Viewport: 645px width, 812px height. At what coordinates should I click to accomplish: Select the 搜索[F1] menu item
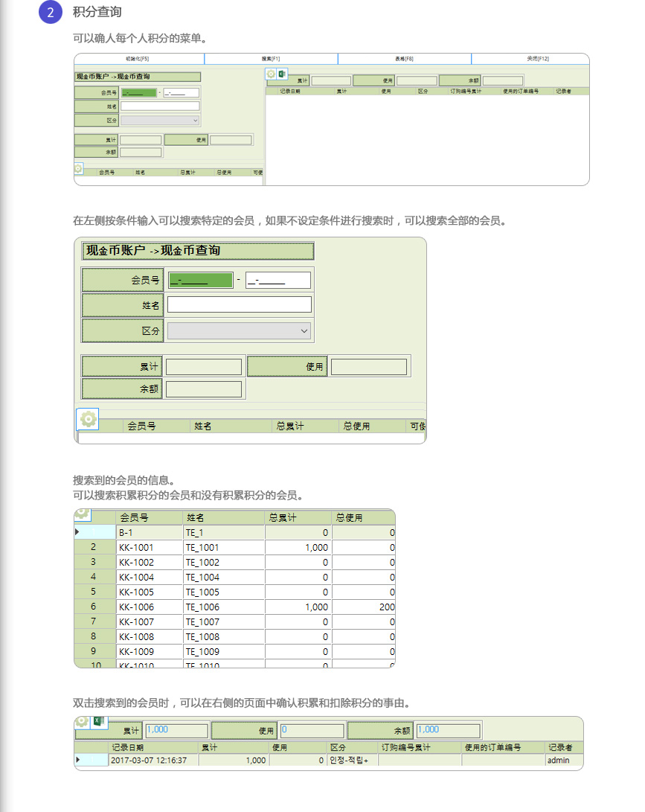[271, 59]
